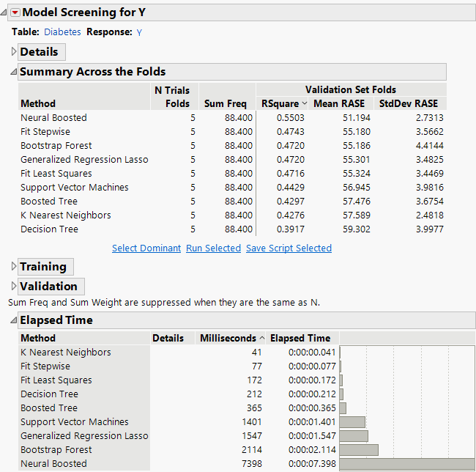Click the Mean RASE column header
476x472 pixels.
(x=335, y=103)
